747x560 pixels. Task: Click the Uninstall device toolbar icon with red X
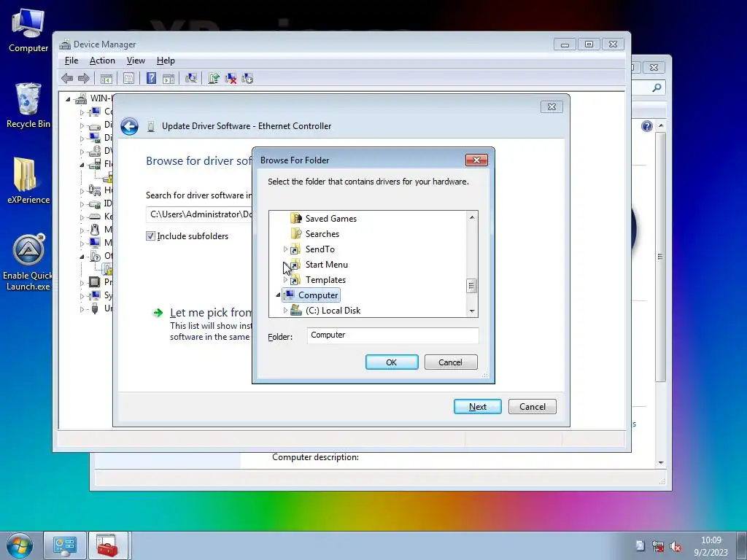[231, 78]
